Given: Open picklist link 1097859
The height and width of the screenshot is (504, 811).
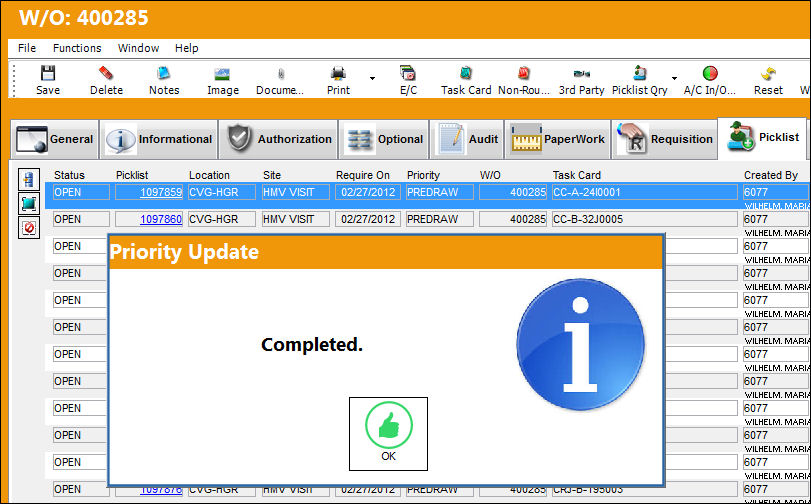Looking at the screenshot, I should [161, 192].
